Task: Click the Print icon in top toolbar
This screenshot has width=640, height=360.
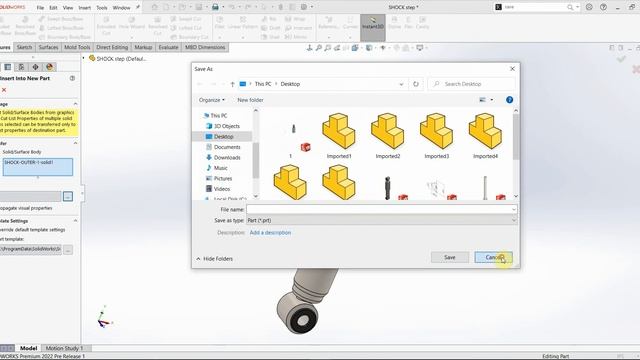Action: tap(215, 7)
